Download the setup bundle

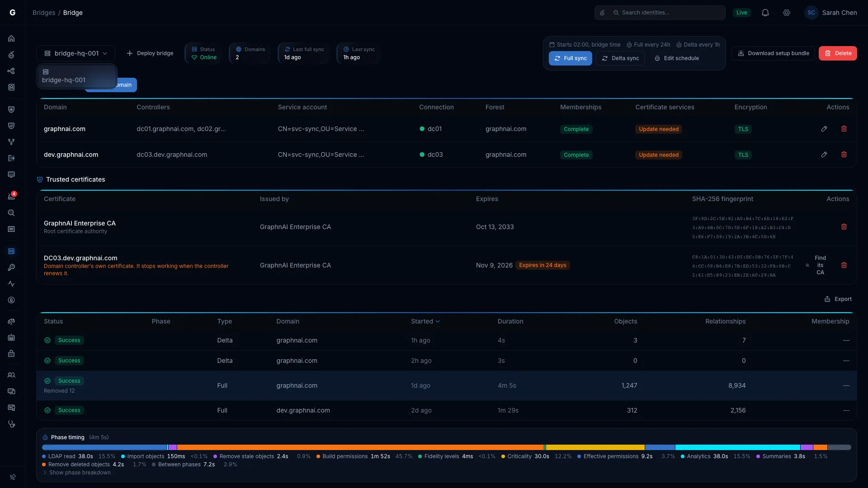(773, 53)
